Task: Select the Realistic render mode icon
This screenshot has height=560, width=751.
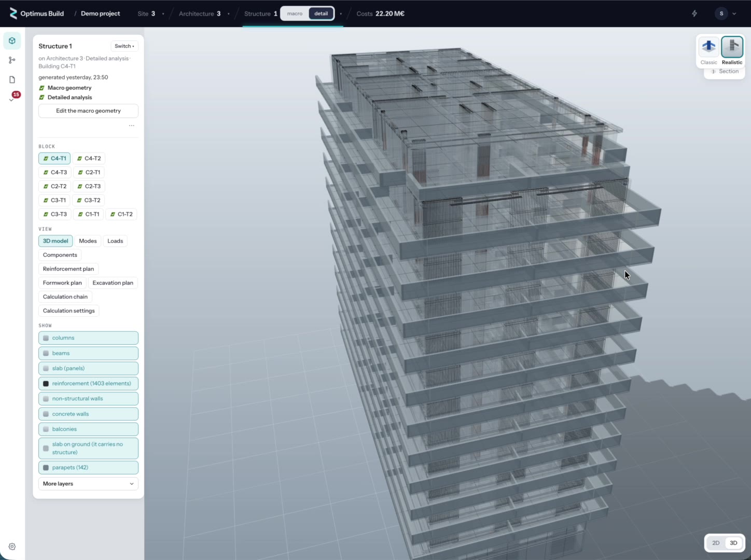Action: point(732,47)
